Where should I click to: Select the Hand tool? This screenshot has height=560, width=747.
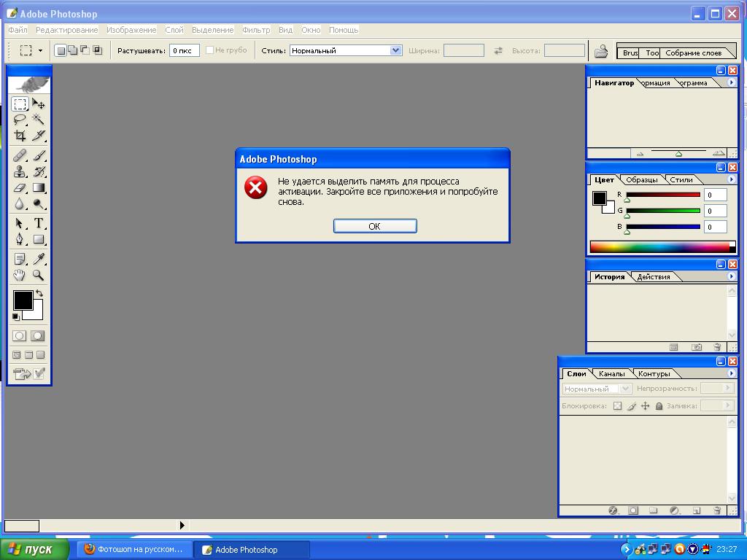[x=20, y=275]
